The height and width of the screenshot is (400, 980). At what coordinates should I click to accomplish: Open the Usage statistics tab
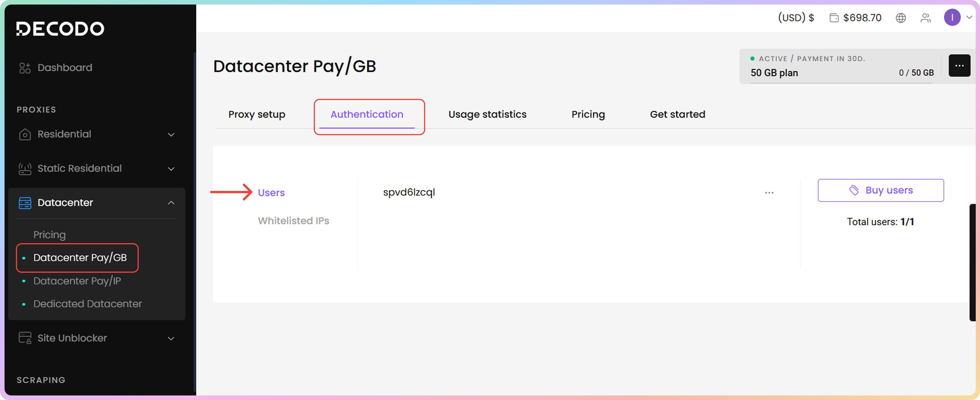coord(487,114)
